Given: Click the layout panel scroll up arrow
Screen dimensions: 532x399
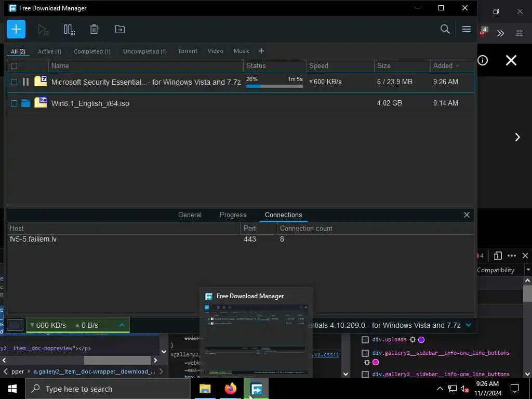Looking at the screenshot, I should [x=527, y=281].
